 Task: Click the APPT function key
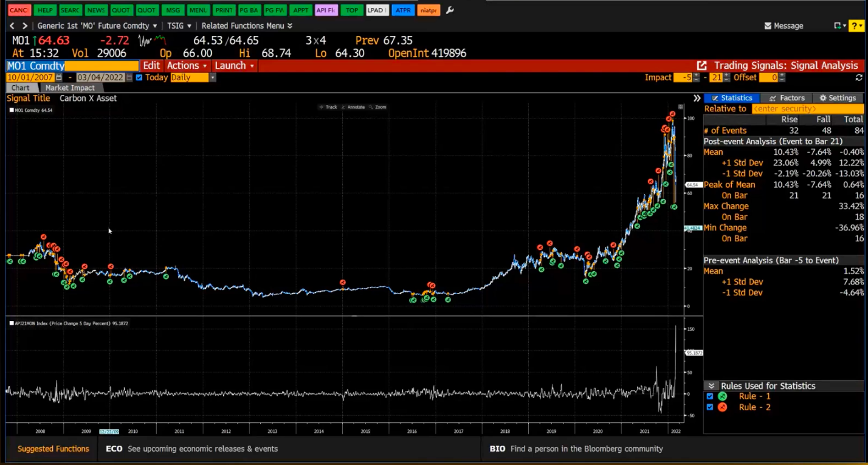(x=300, y=10)
